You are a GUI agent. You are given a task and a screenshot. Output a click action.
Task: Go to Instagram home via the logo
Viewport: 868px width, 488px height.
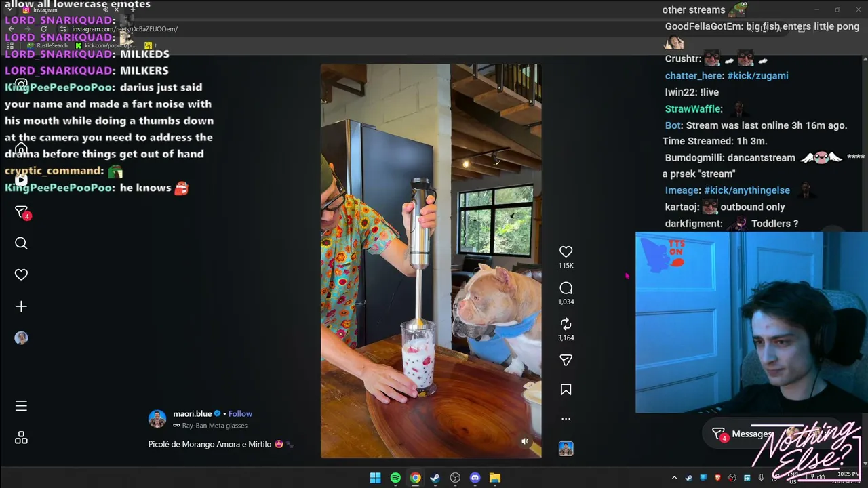tap(21, 85)
